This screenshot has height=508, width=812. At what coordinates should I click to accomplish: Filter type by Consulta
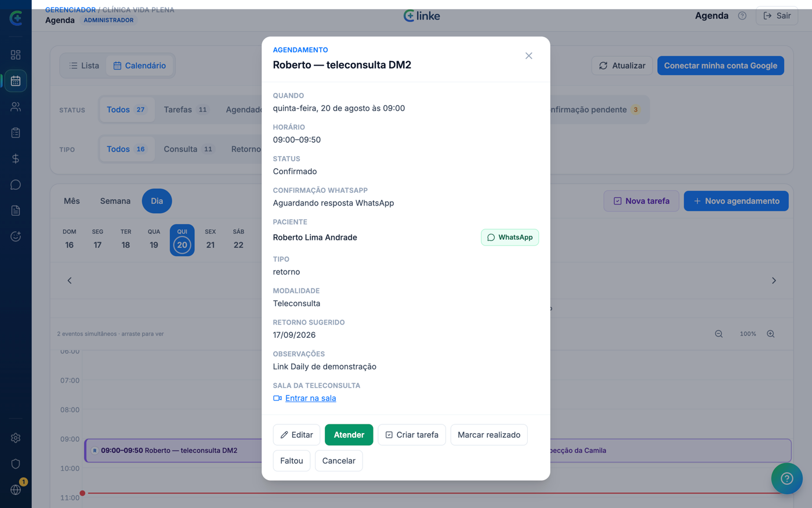coord(188,149)
